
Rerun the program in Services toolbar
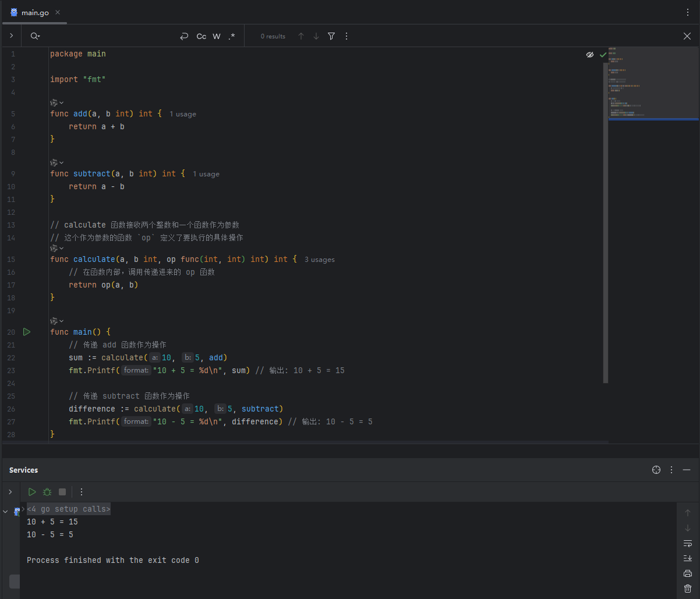tap(32, 492)
